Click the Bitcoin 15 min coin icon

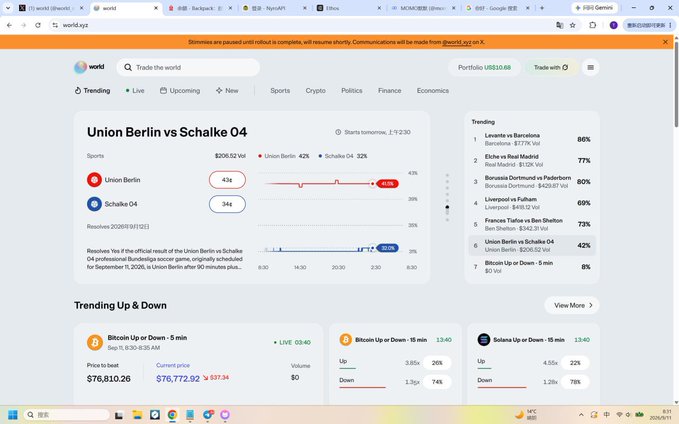click(346, 340)
